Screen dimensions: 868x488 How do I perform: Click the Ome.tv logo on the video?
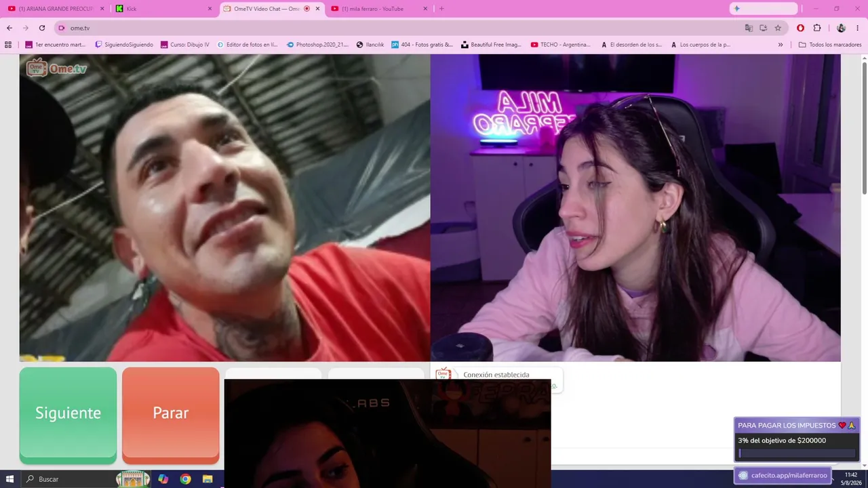(57, 68)
